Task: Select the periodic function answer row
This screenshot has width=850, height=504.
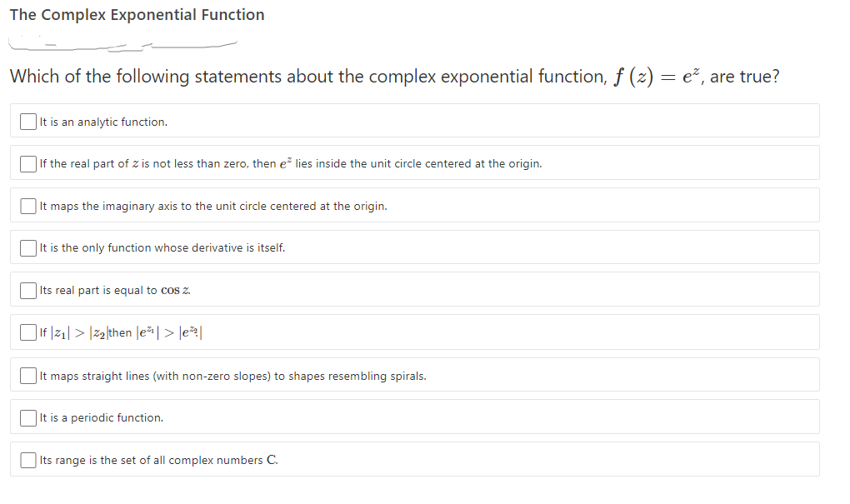Action: click(x=417, y=417)
